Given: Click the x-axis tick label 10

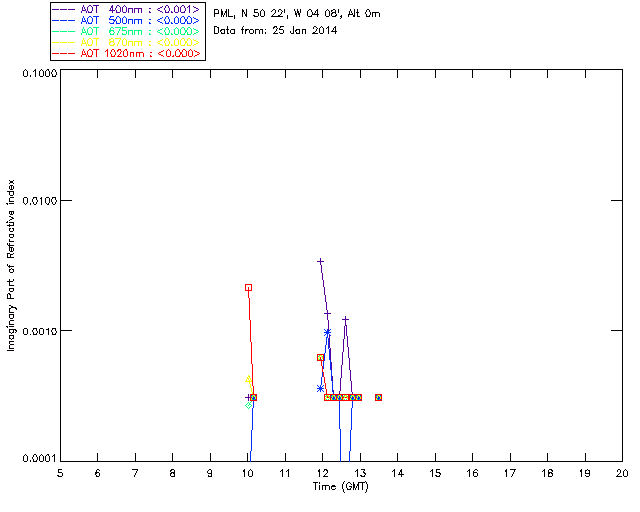Looking at the screenshot, I should click(248, 473).
